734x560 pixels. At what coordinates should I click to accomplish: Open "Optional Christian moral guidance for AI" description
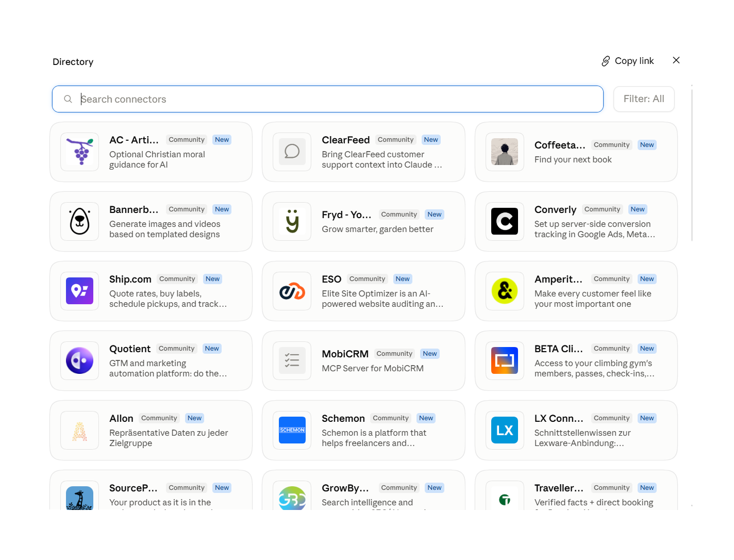click(157, 159)
